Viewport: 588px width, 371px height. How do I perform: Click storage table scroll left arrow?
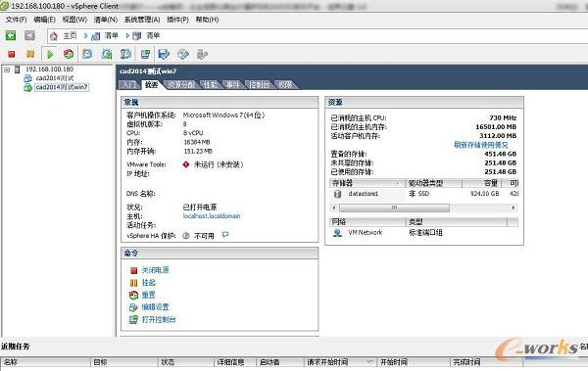pyautogui.click(x=334, y=208)
